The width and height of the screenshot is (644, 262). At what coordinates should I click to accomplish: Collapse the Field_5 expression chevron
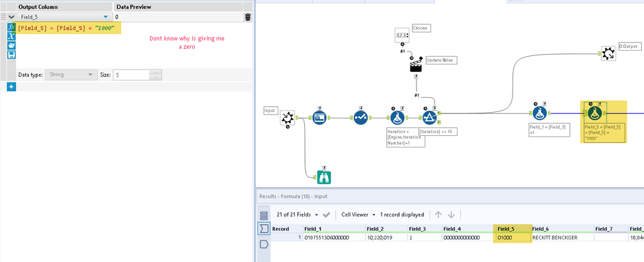12,17
